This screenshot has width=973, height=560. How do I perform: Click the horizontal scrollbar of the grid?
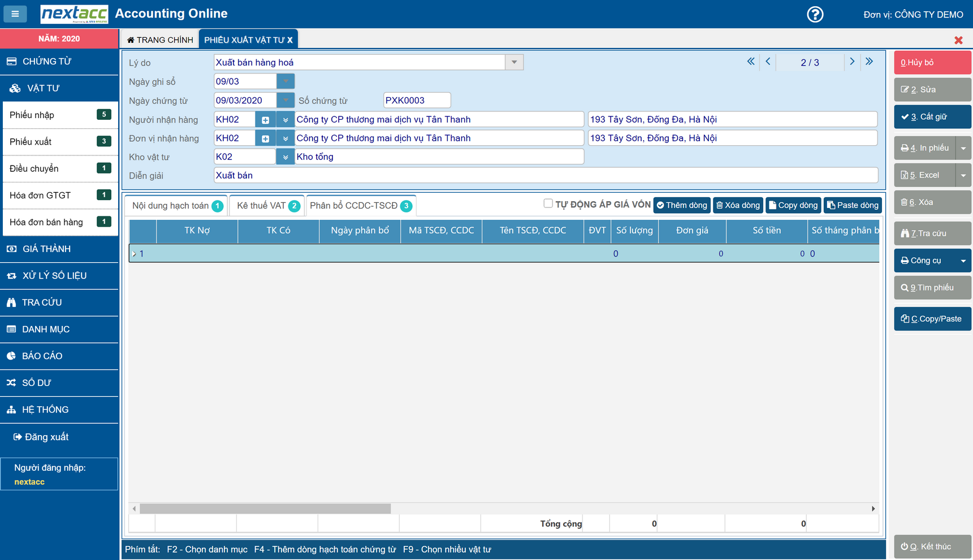click(265, 509)
